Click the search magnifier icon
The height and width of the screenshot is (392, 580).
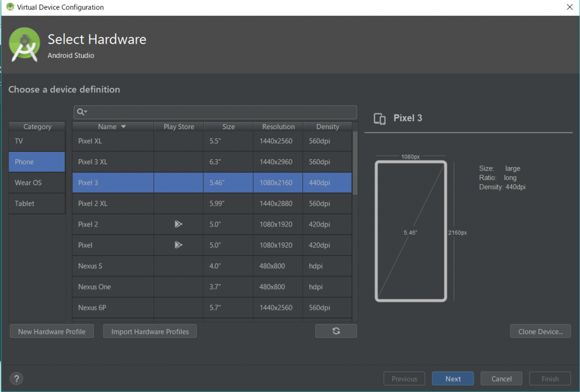point(82,112)
